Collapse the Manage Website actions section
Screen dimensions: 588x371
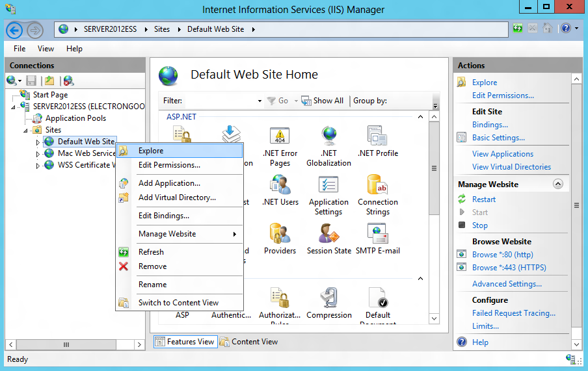pos(558,184)
